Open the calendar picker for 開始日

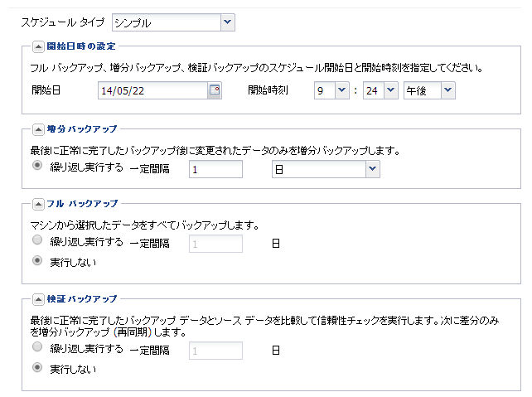pyautogui.click(x=215, y=90)
